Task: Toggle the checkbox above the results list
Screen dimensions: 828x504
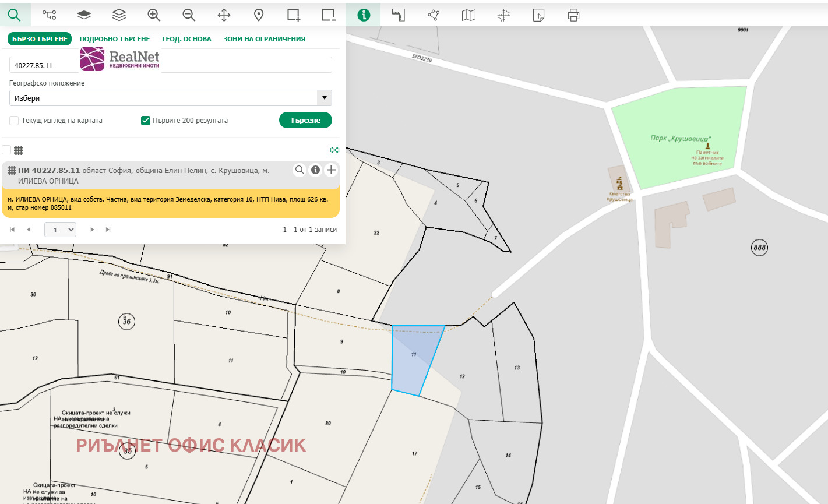Action: click(x=6, y=150)
